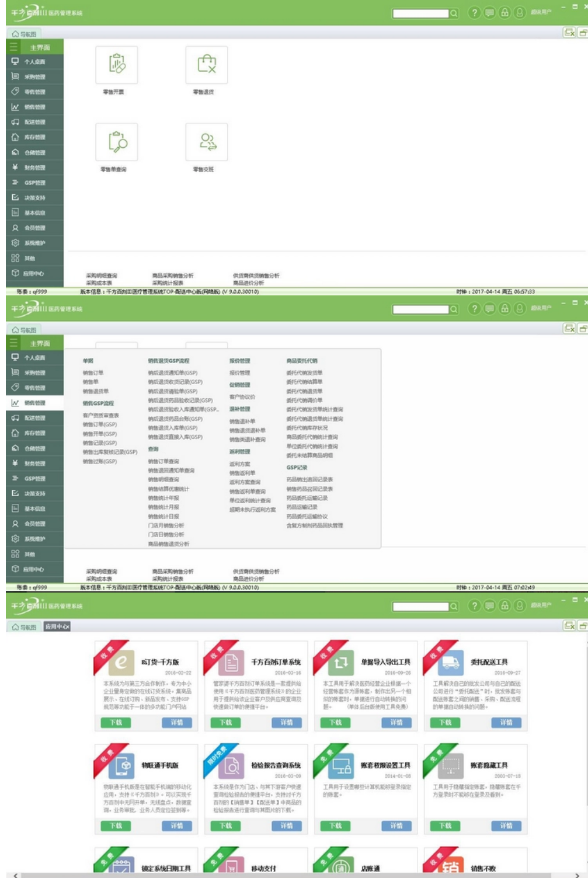Download 单据导入导出工具 via 下载
The image size is (588, 878).
pyautogui.click(x=336, y=723)
